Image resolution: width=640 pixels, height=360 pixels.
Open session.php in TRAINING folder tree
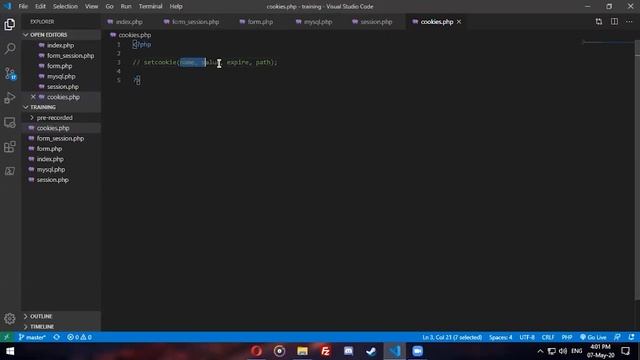(61, 180)
